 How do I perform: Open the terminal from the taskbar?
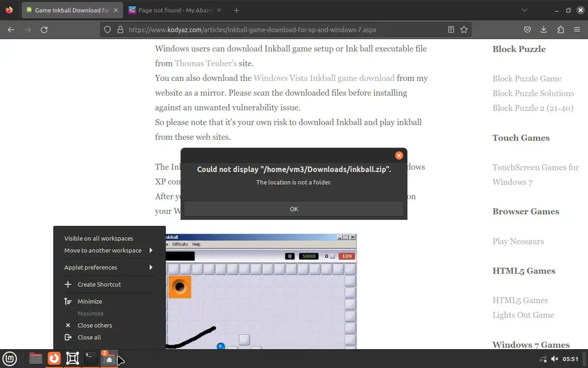[91, 358]
